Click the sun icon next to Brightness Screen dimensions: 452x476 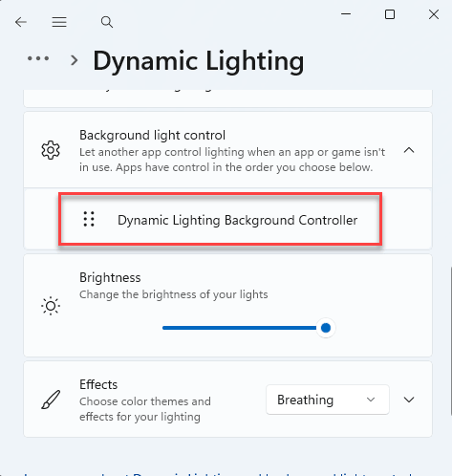click(51, 306)
